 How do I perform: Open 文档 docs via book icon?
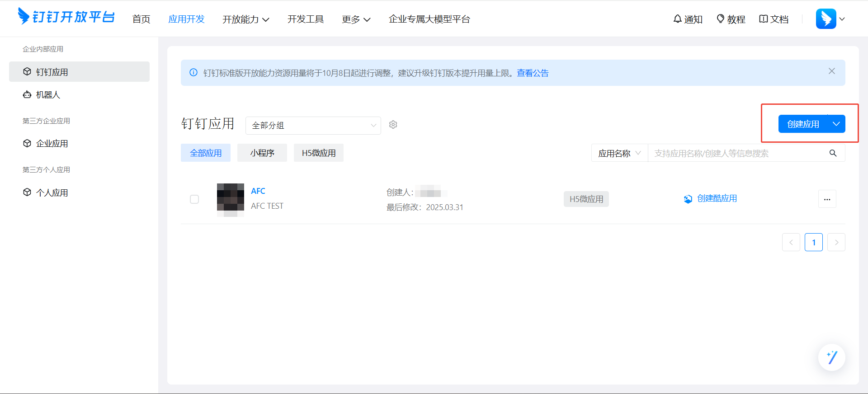coord(774,19)
